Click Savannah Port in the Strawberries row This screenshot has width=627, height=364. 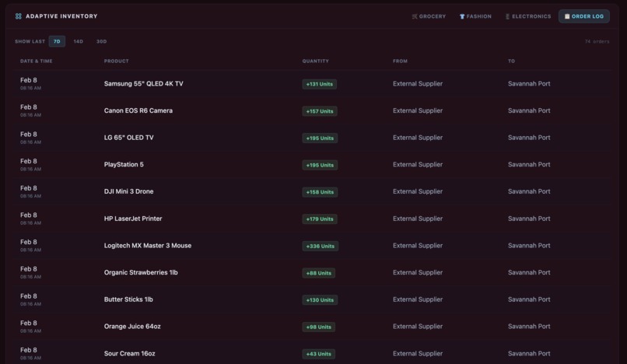click(x=529, y=272)
